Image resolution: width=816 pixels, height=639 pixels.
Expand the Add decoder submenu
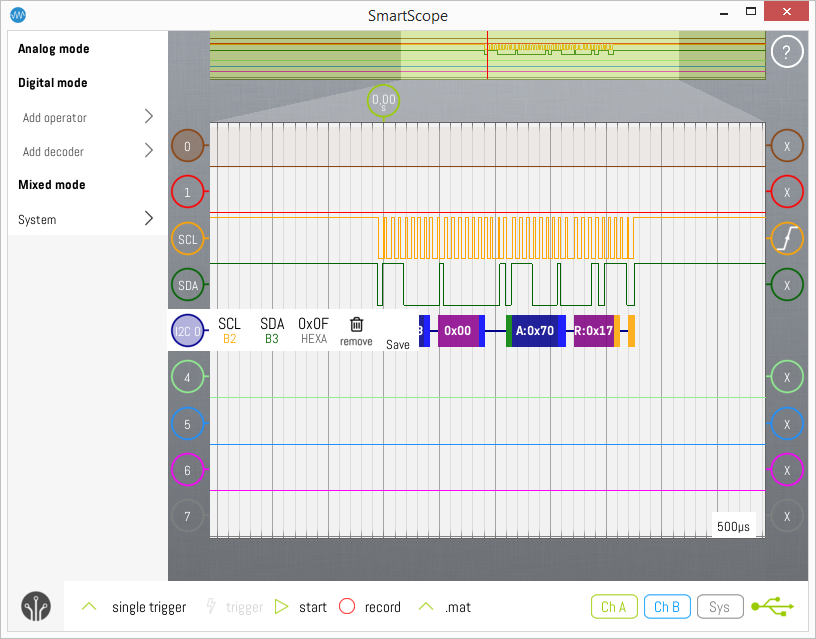(87, 151)
